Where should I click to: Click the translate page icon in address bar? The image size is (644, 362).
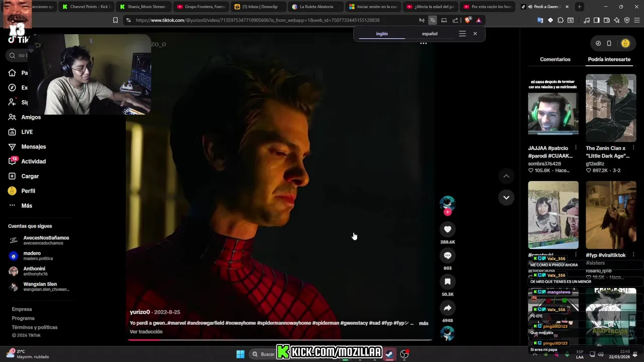(432, 20)
